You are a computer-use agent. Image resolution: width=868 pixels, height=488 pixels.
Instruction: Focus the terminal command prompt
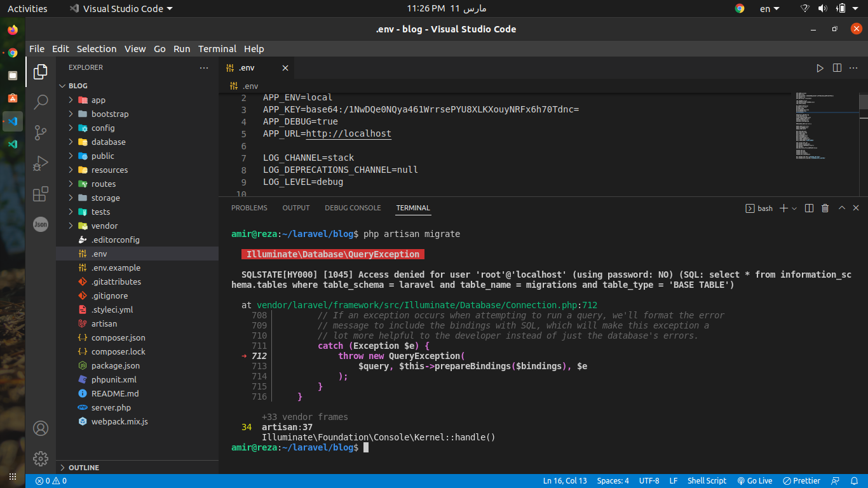coord(365,448)
